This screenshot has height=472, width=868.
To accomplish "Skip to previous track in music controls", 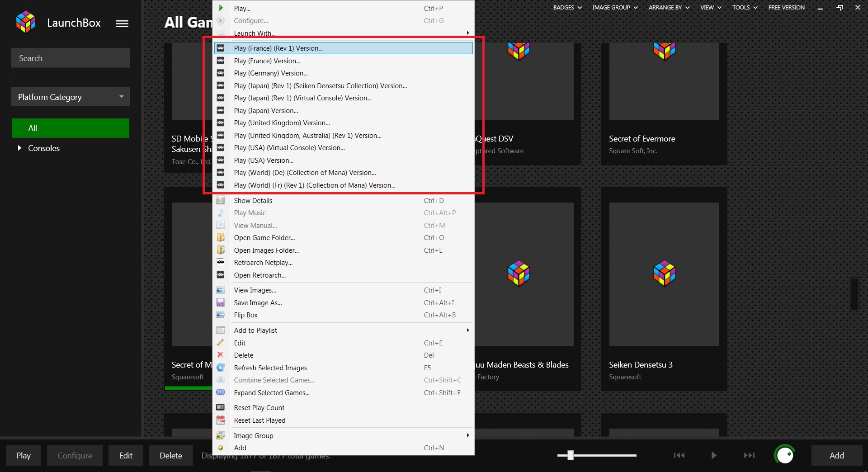I will [679, 455].
